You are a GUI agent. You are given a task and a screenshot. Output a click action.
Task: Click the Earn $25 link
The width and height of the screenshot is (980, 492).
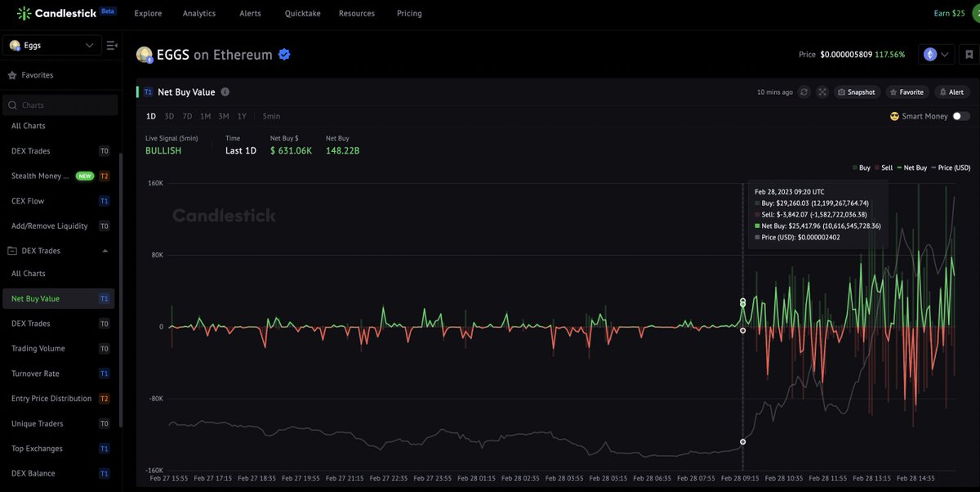949,13
